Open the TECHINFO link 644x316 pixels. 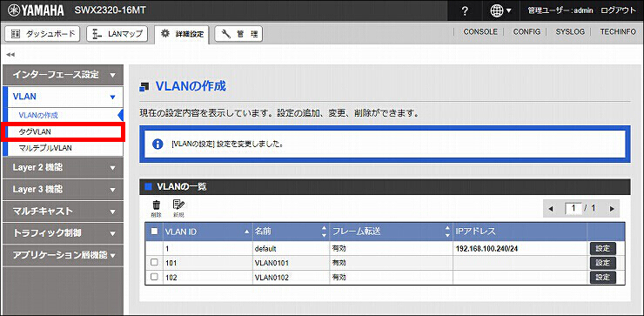coord(618,31)
